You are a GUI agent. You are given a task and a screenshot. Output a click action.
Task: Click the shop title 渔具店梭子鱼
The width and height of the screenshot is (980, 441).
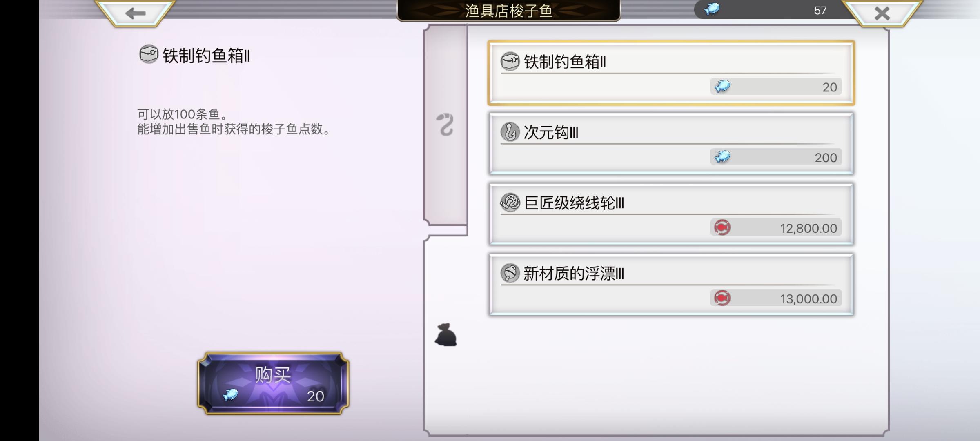(x=509, y=11)
